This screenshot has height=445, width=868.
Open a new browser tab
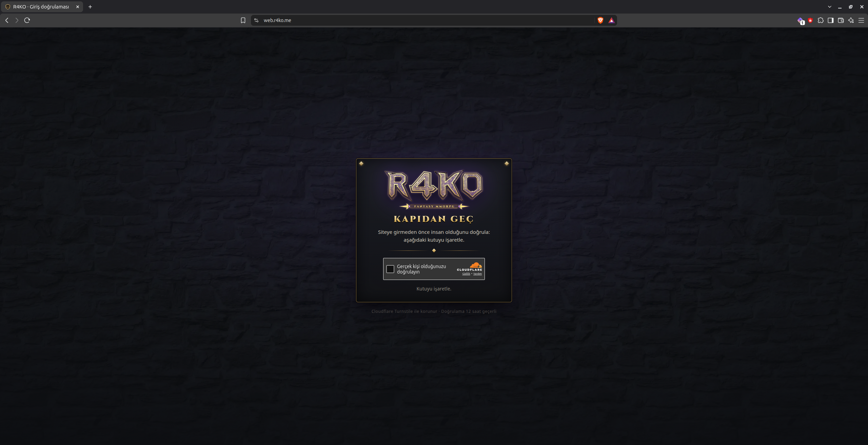coord(90,7)
